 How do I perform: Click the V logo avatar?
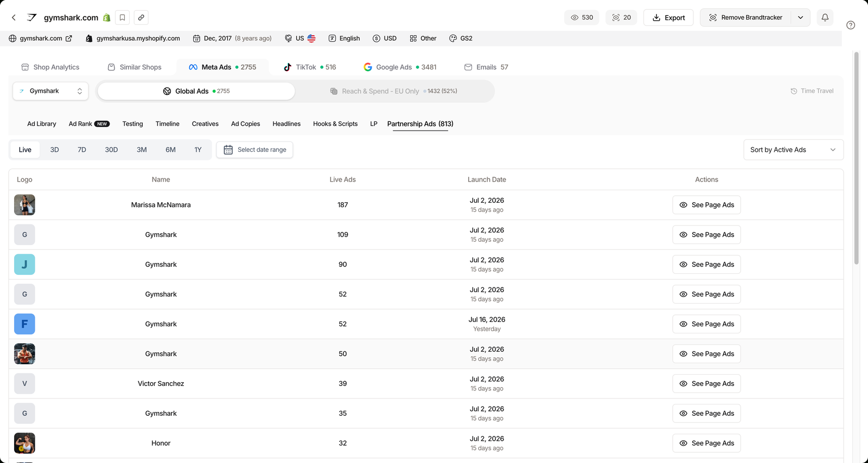24,384
